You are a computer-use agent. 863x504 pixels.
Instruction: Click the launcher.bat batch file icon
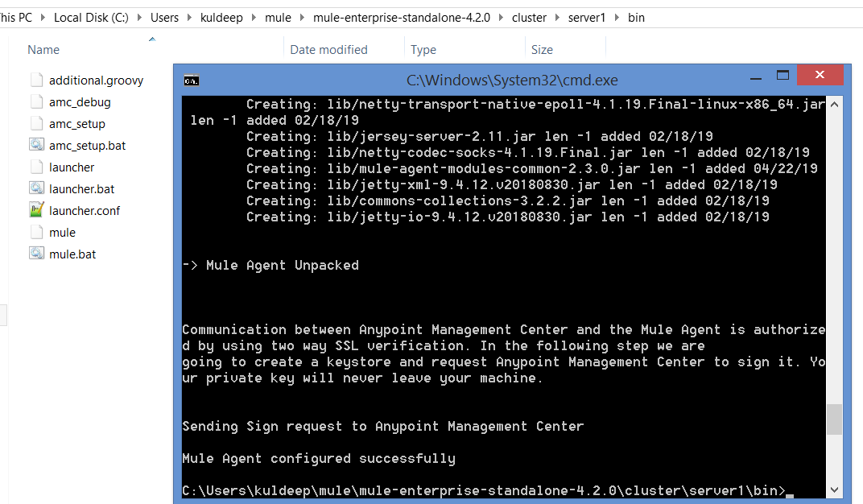click(x=36, y=189)
